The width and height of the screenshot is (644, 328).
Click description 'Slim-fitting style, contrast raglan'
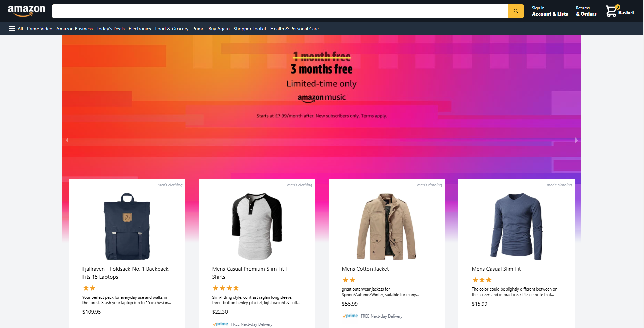click(256, 300)
